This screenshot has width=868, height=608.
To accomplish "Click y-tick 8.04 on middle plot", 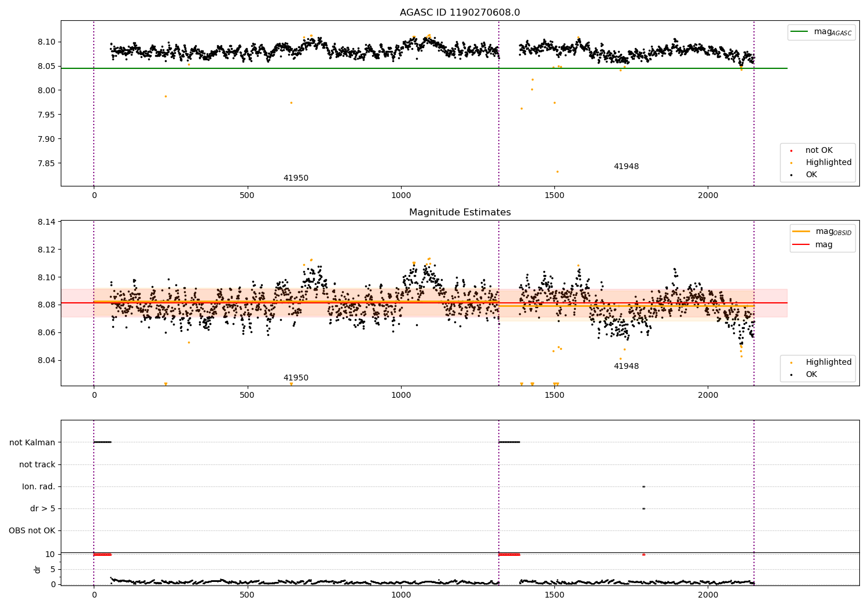I will pyautogui.click(x=47, y=360).
